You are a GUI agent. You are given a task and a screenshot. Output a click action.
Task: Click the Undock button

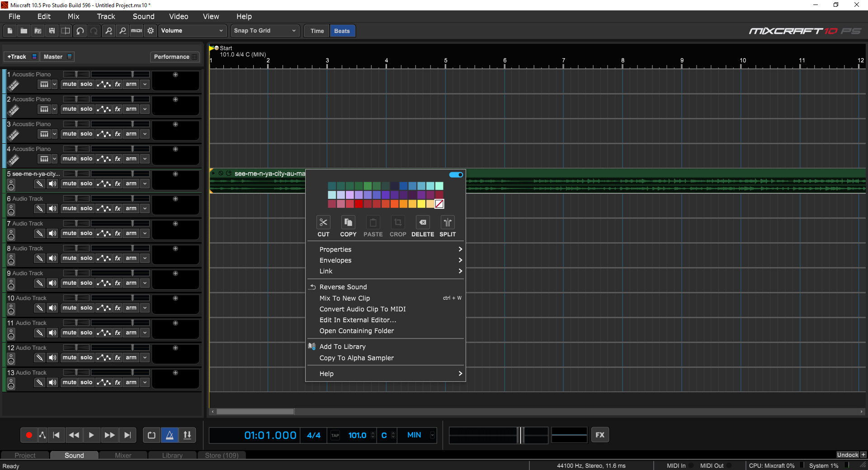847,455
